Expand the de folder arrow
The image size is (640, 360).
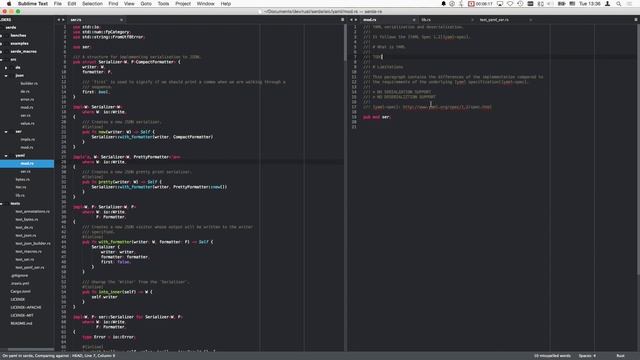(6, 67)
